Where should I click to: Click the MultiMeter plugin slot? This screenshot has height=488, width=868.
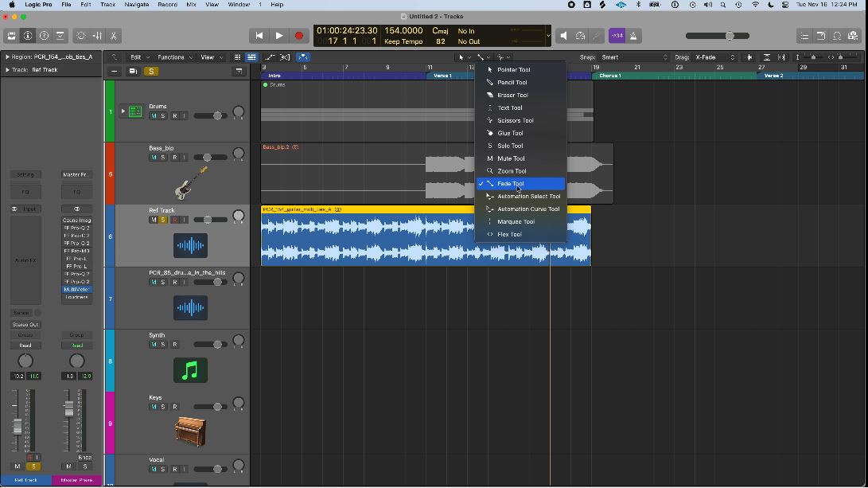pyautogui.click(x=76, y=290)
